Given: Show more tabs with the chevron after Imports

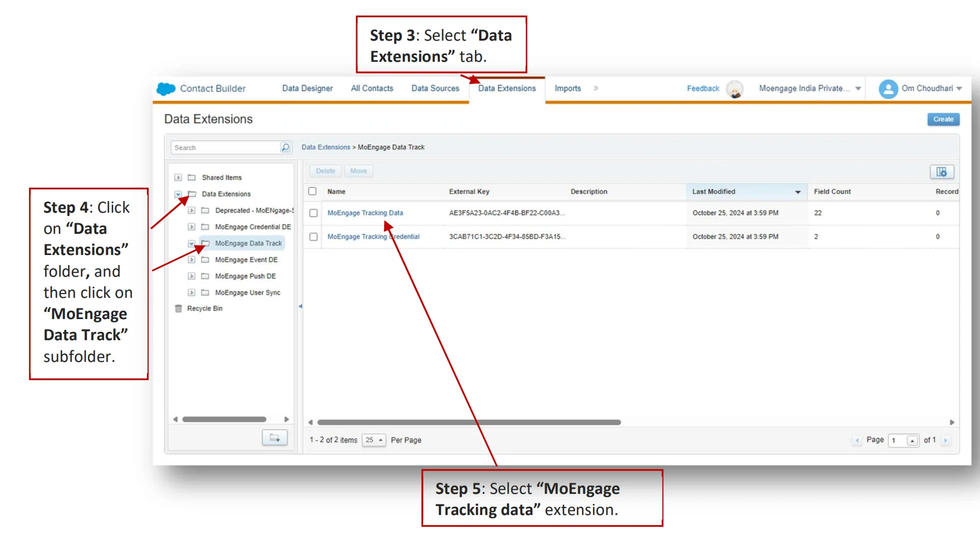Looking at the screenshot, I should 596,89.
